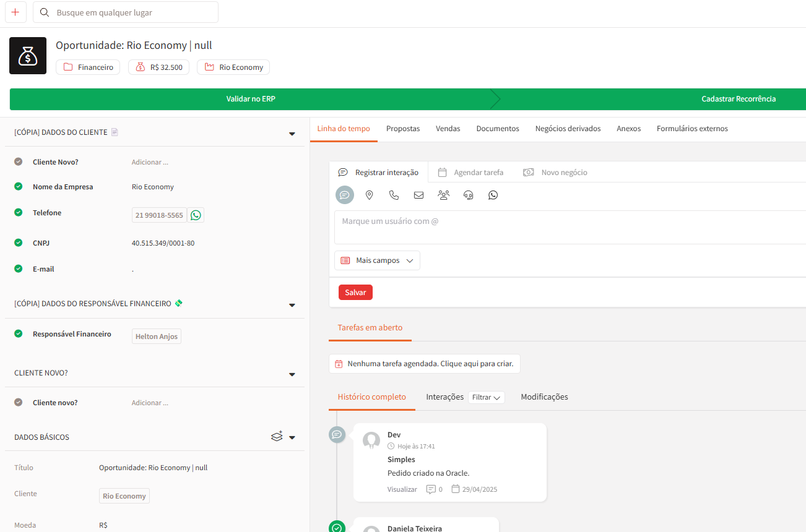This screenshot has width=806, height=532.
Task: Click the stacked layers icon in Dados Básicos
Action: [x=277, y=437]
